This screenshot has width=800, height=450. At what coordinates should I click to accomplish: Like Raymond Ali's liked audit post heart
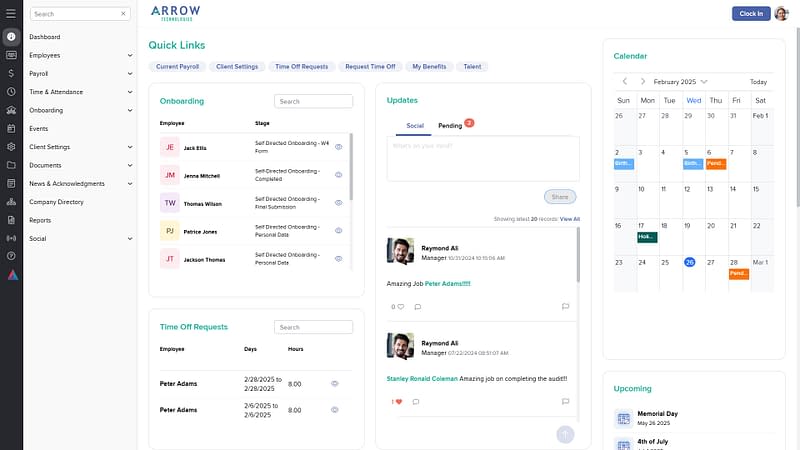click(397, 402)
